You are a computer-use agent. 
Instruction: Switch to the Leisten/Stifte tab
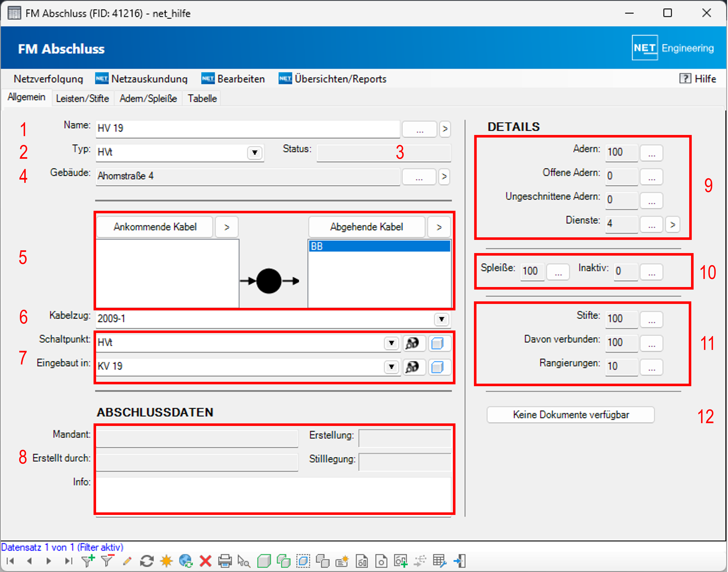click(x=82, y=98)
